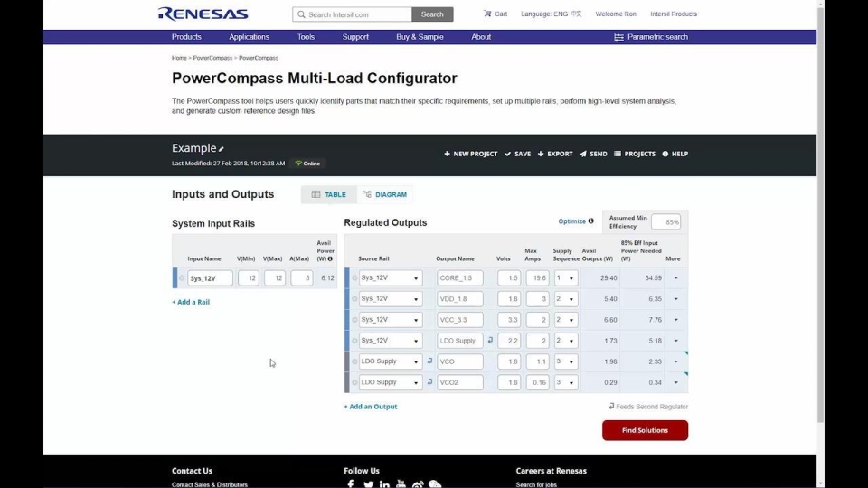Select the VCO2 row radio button
The height and width of the screenshot is (488, 868).
coord(354,382)
